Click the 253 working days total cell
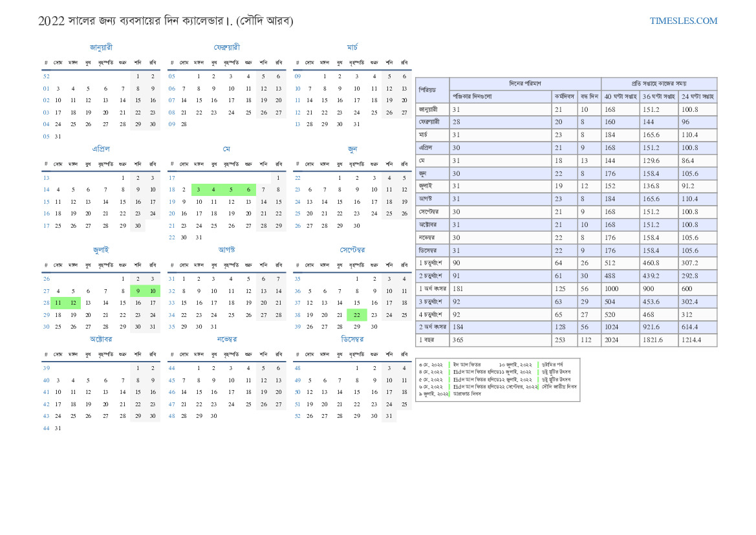 click(560, 340)
